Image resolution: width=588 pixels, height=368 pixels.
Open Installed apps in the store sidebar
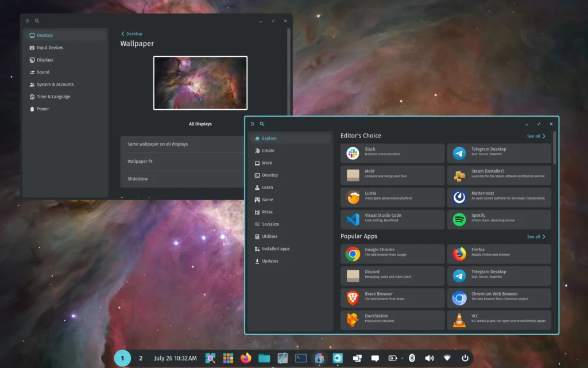[x=275, y=249]
